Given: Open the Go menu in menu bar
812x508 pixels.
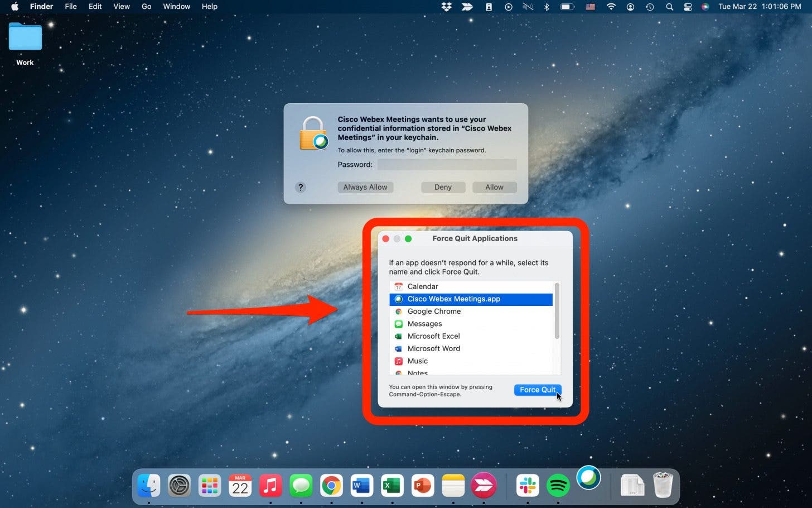Looking at the screenshot, I should 146,7.
